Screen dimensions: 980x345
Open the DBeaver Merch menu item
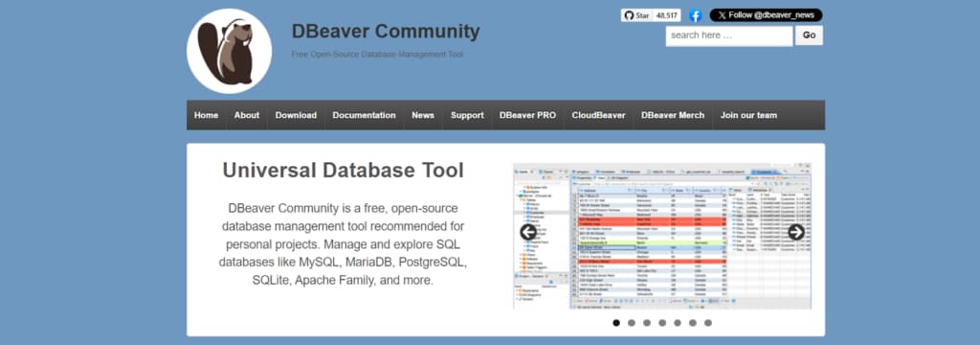[673, 115]
